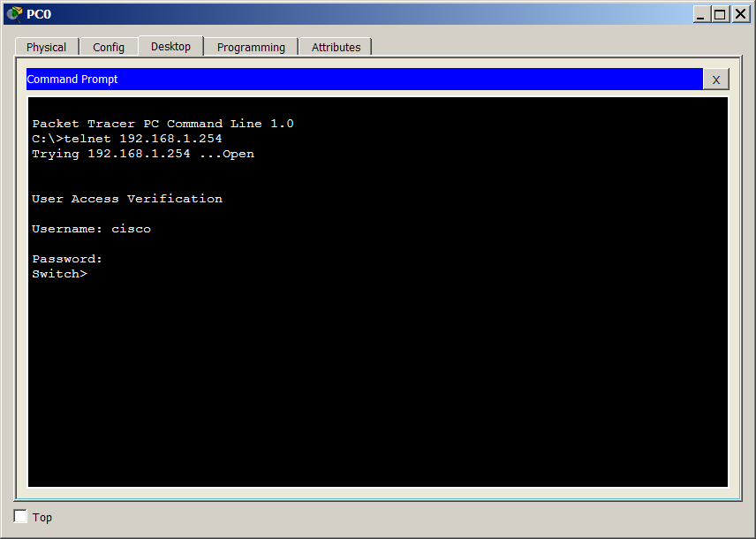Switch to the Physical tab
The height and width of the screenshot is (539, 756).
tap(46, 48)
